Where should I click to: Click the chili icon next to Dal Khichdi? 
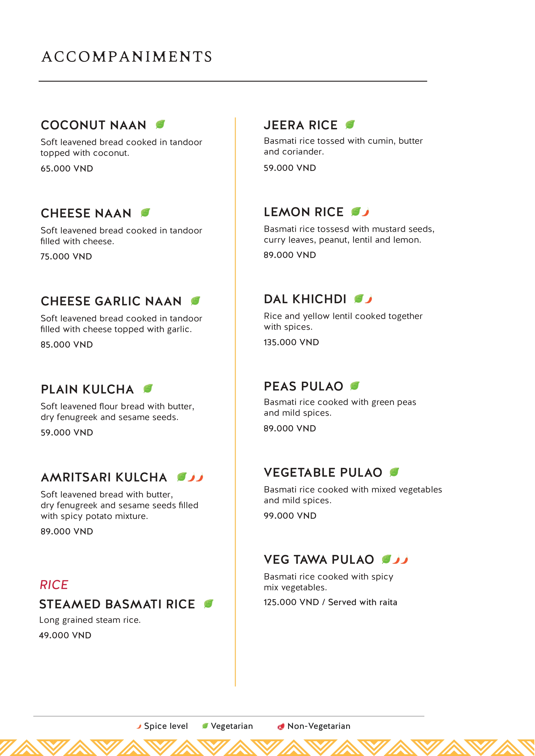tap(369, 299)
